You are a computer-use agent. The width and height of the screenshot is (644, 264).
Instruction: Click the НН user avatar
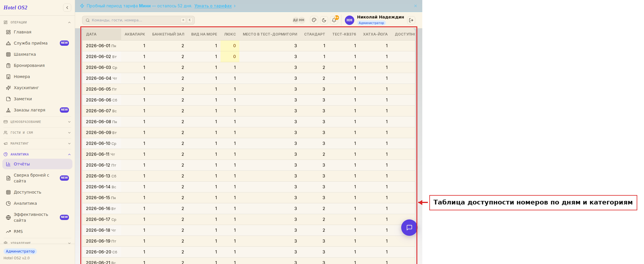coord(349,20)
